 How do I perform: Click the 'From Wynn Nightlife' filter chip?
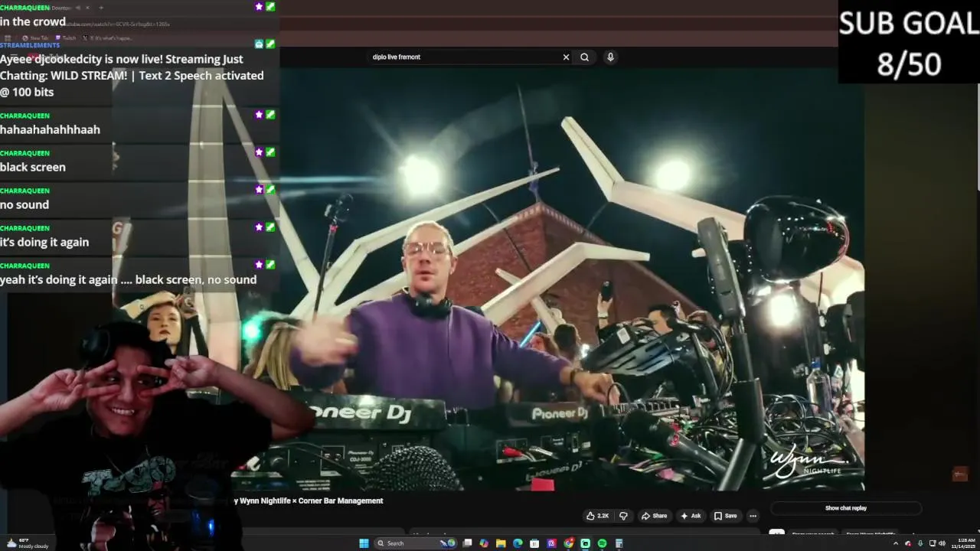click(871, 534)
